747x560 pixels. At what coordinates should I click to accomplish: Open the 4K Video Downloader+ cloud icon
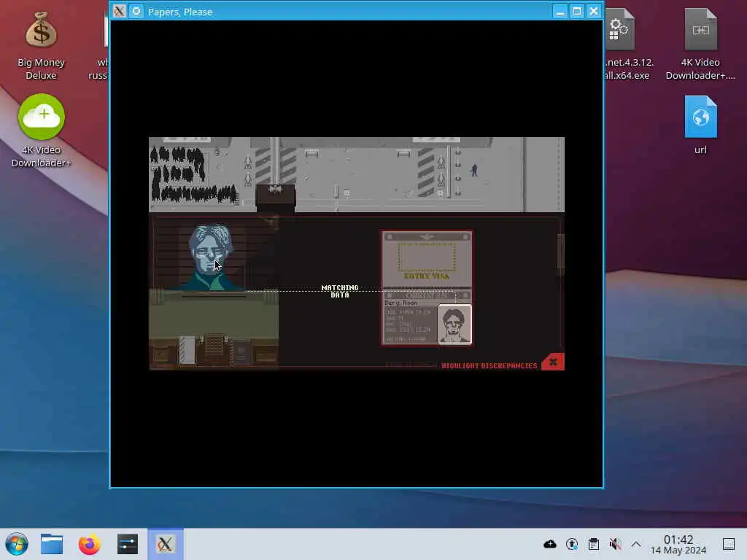[x=41, y=131]
